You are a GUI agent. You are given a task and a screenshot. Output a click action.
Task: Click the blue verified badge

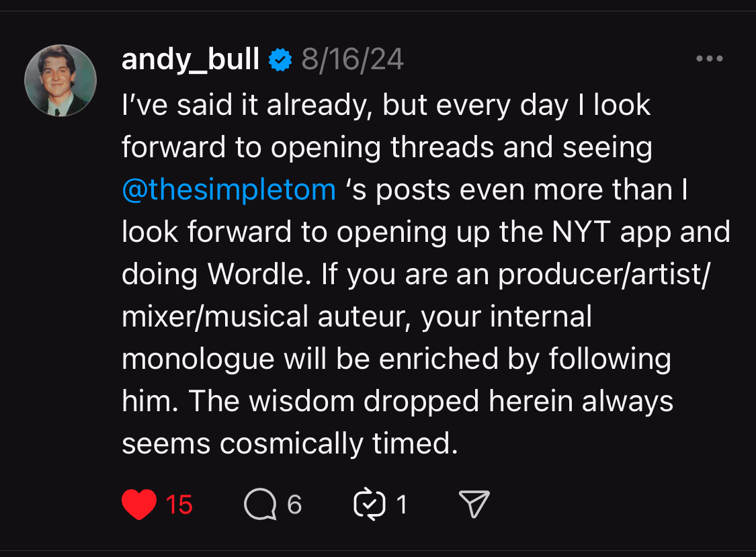click(x=280, y=60)
